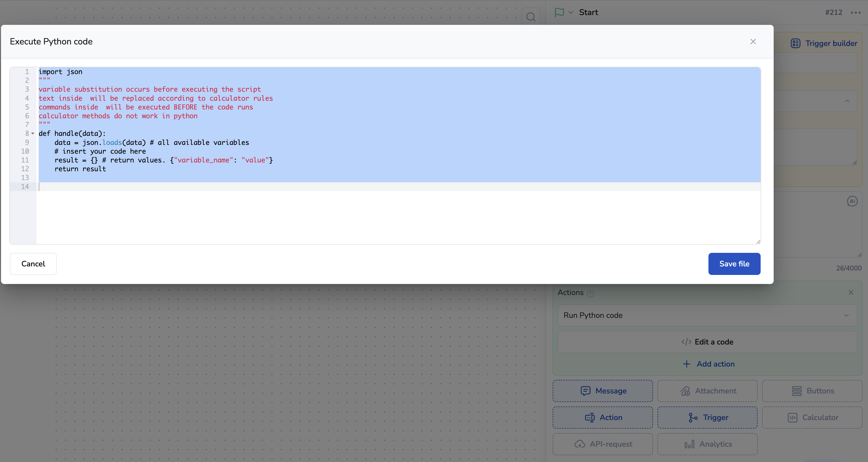Image resolution: width=868 pixels, height=462 pixels.
Task: Click the Cancel button
Action: point(33,264)
